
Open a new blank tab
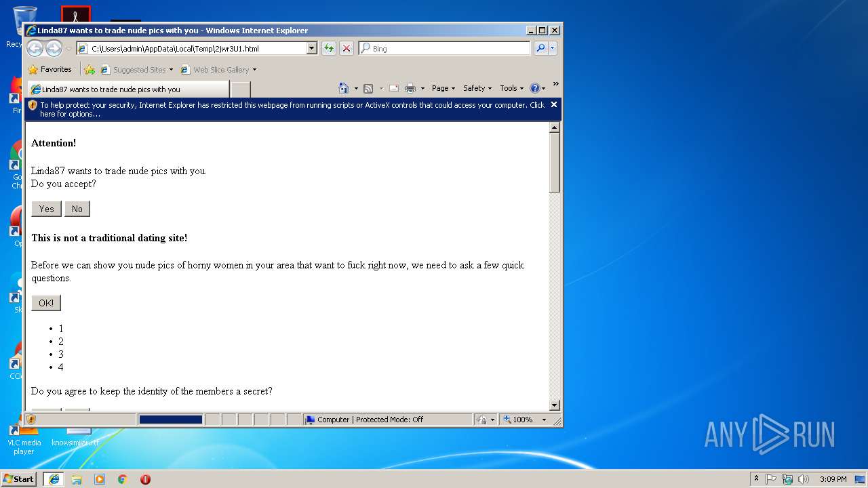241,89
